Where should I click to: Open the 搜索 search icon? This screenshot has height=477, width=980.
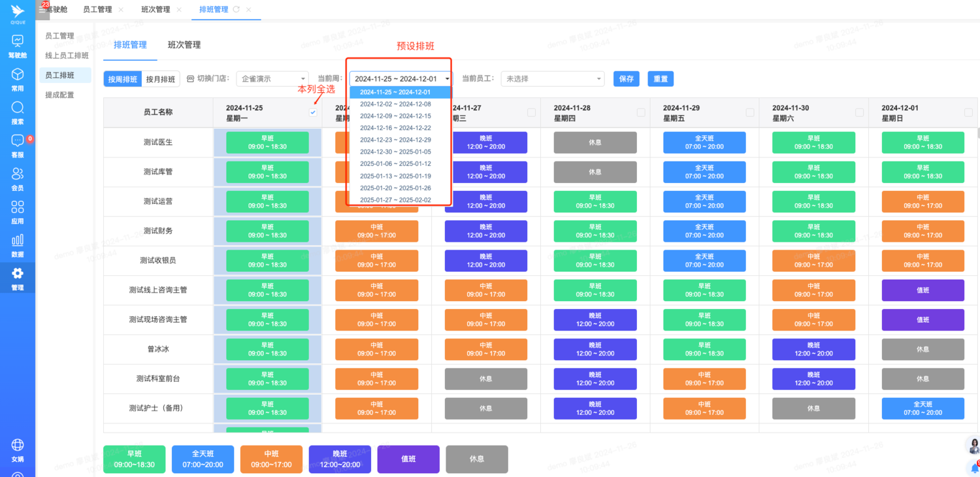tap(18, 108)
